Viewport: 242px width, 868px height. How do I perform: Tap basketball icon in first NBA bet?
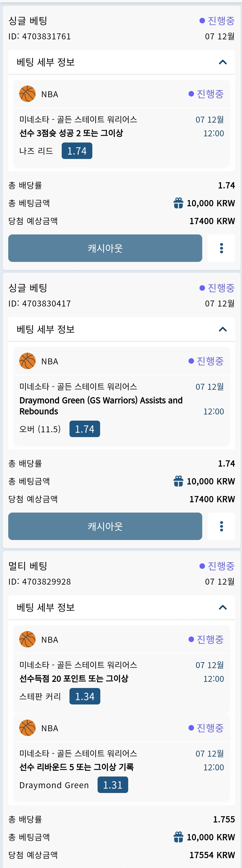[27, 94]
